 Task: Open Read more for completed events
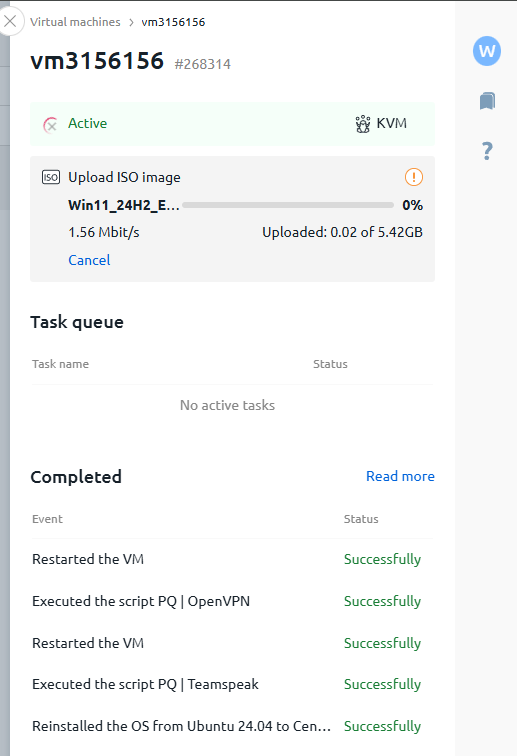[400, 476]
